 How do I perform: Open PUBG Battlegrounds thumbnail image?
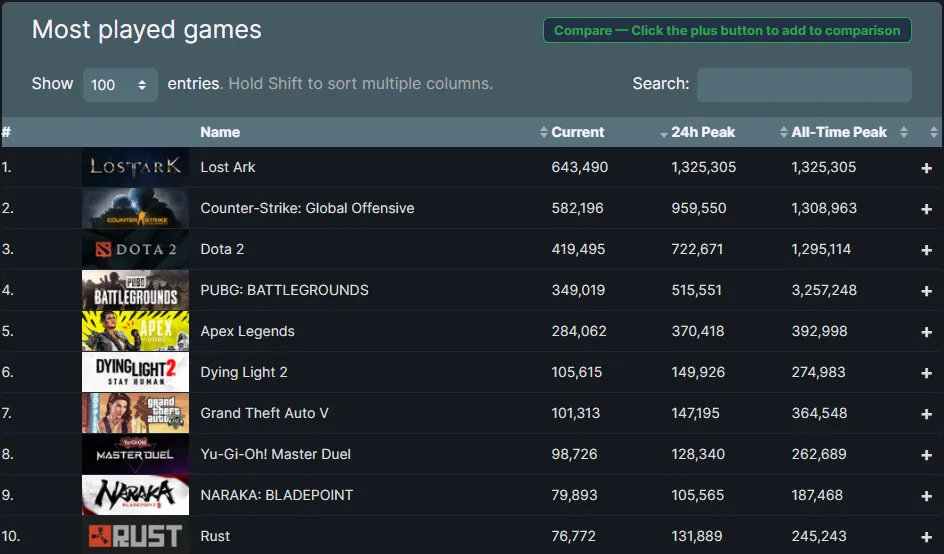coord(135,290)
